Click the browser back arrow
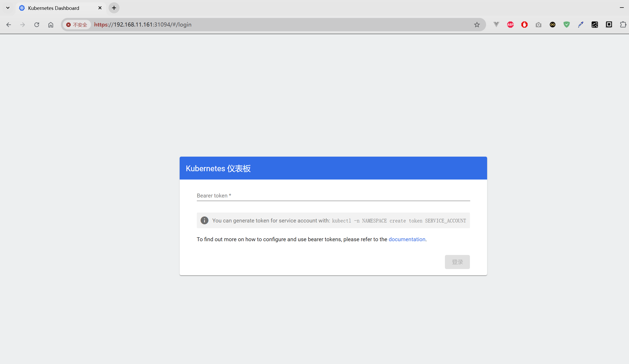Viewport: 629px width, 364px height. (9, 25)
